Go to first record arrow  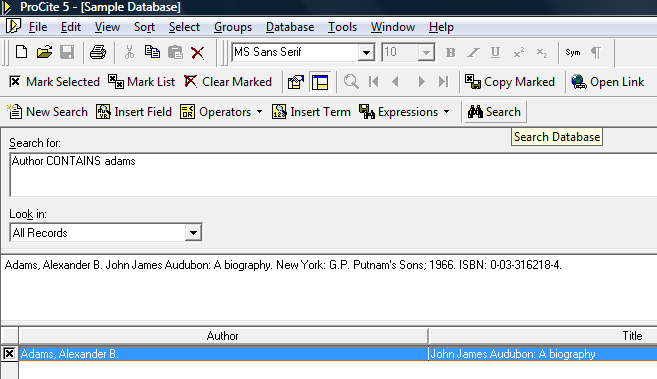click(374, 81)
